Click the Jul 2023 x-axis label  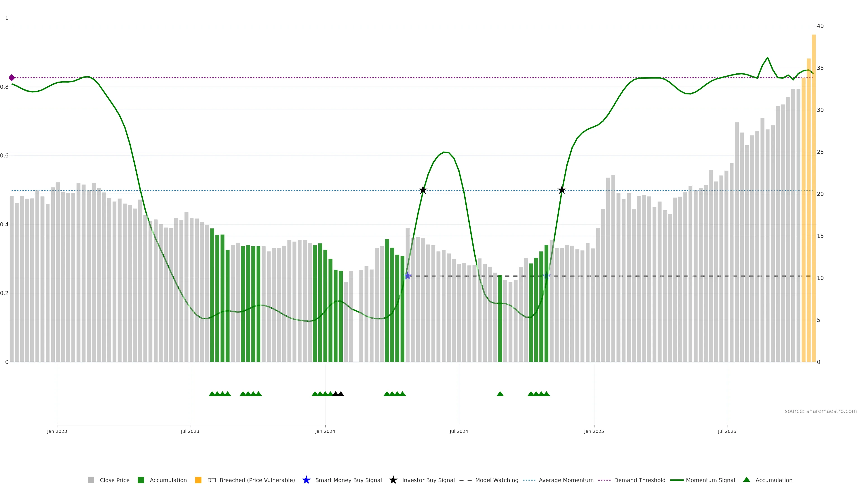pos(190,431)
